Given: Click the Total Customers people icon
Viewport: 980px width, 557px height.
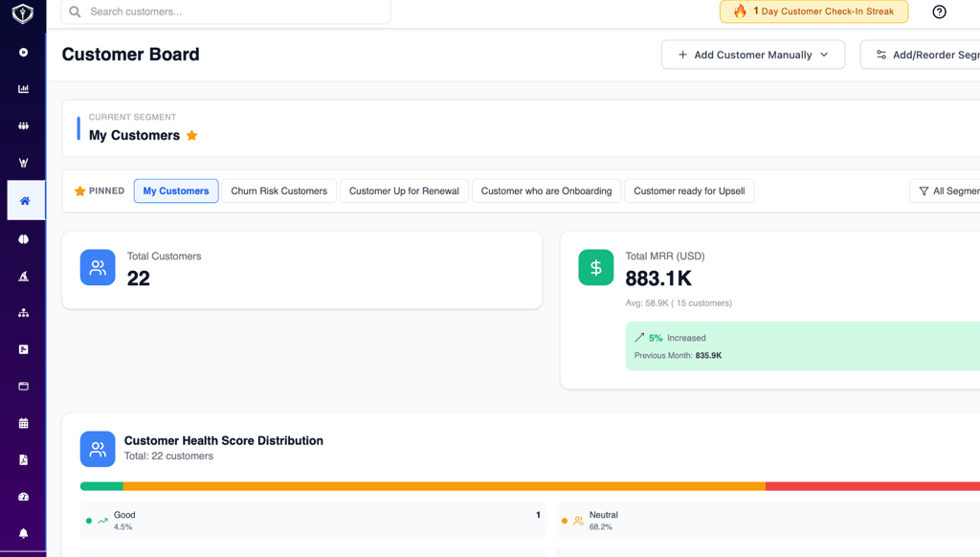Looking at the screenshot, I should click(98, 268).
